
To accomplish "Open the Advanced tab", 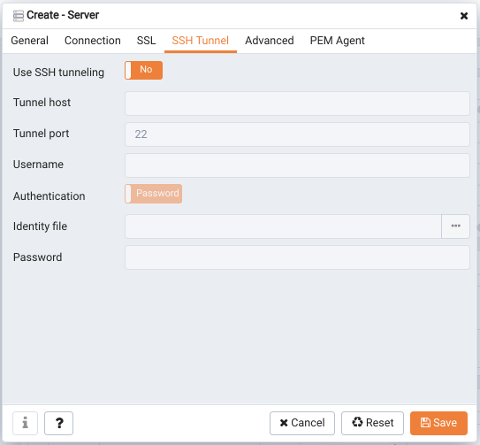I will coord(269,40).
